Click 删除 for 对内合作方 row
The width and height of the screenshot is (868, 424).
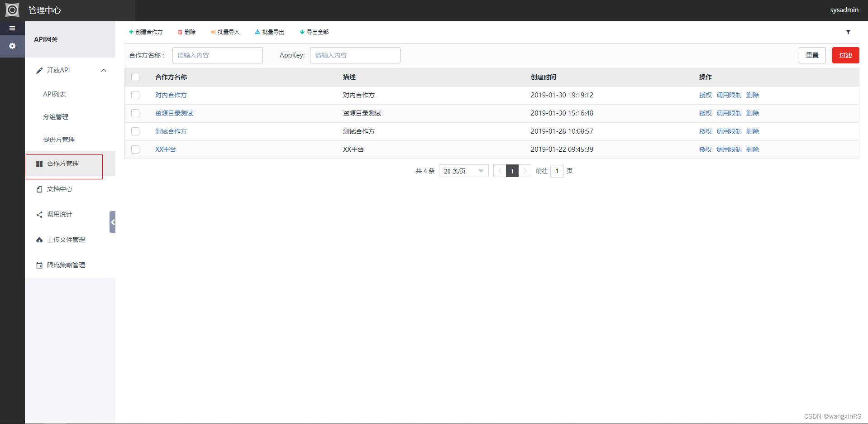[753, 95]
